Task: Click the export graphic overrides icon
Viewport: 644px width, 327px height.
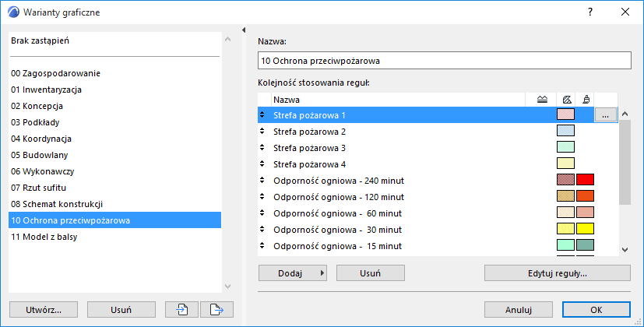Action: pyautogui.click(x=216, y=309)
